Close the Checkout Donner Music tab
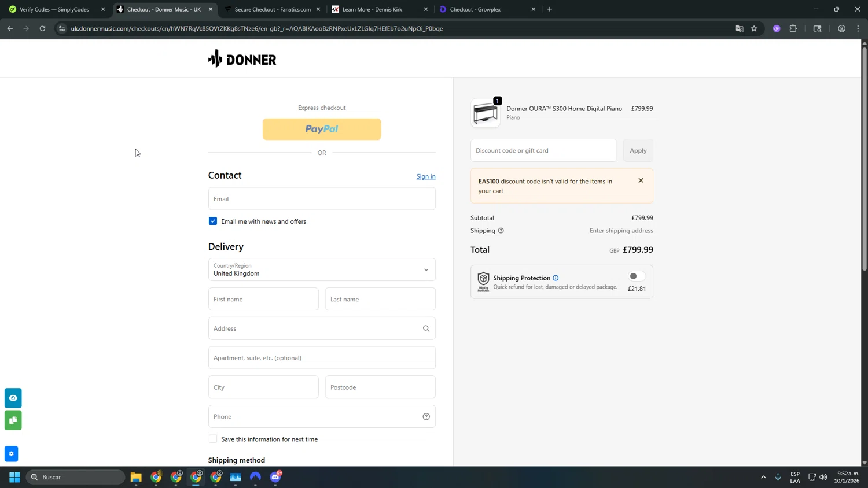 tap(211, 9)
